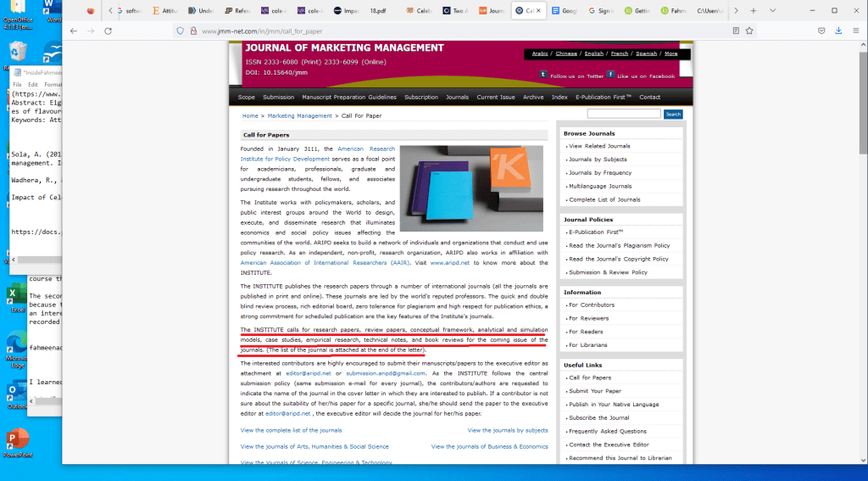
Task: Click the journals book cover image
Action: 471,188
